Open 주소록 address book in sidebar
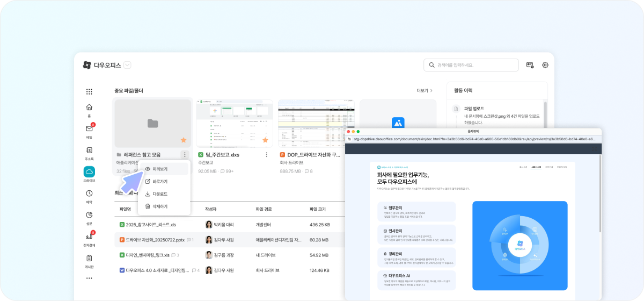Viewport: 644px width, 301px height. tap(89, 153)
